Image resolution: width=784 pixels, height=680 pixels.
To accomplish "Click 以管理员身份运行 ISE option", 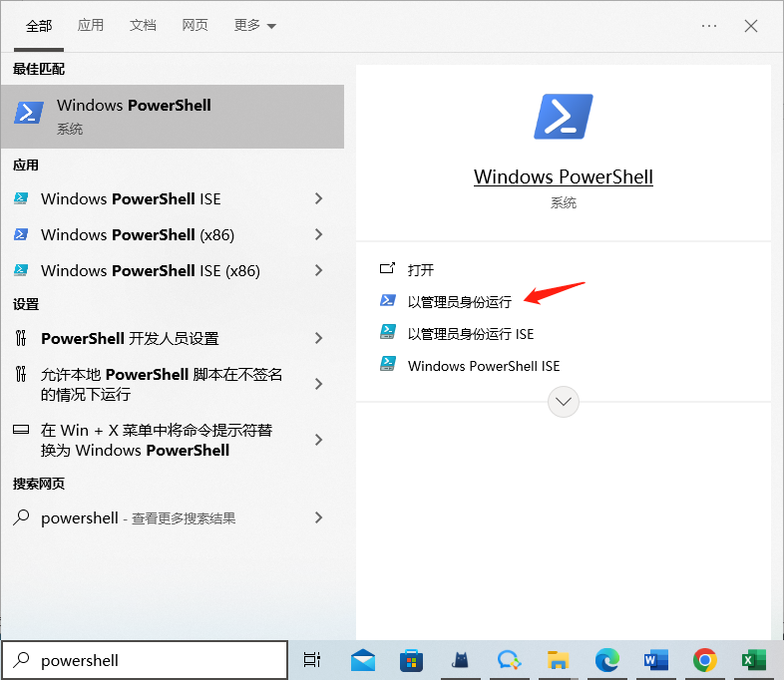I will [471, 334].
